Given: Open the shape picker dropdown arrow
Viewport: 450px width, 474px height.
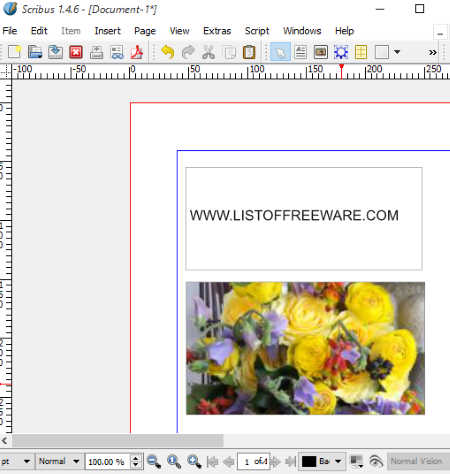Looking at the screenshot, I should coord(397,52).
